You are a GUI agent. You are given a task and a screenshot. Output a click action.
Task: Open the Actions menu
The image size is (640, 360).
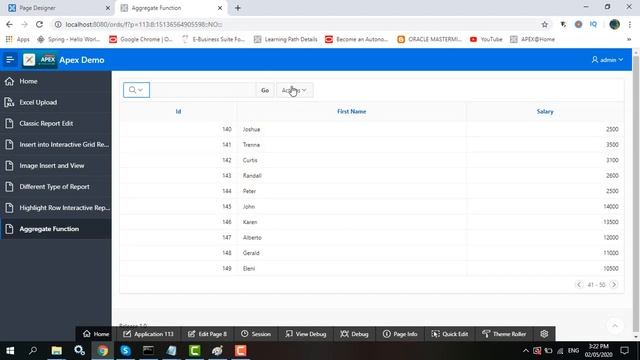point(294,90)
